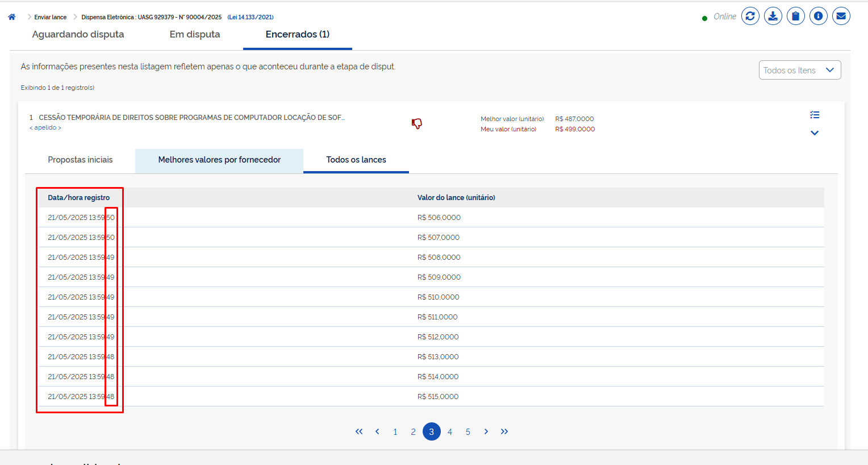The width and height of the screenshot is (868, 465).
Task: Switch to Em disputa tab
Action: 194,34
